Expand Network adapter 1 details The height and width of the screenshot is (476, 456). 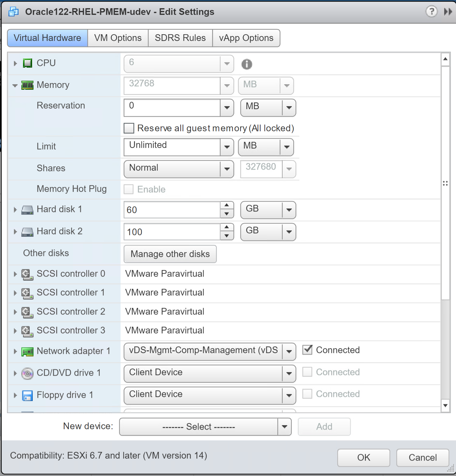click(15, 351)
